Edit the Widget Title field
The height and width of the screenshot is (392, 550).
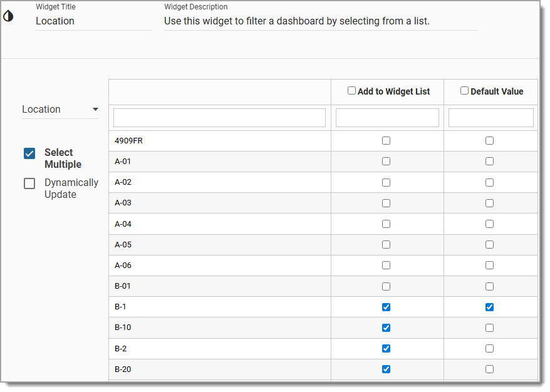93,21
